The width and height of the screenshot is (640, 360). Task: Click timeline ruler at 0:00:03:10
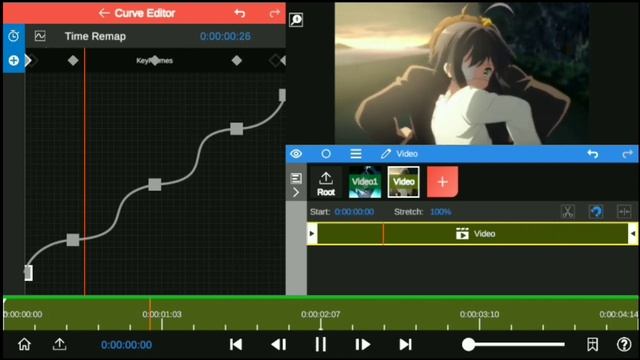point(479,314)
